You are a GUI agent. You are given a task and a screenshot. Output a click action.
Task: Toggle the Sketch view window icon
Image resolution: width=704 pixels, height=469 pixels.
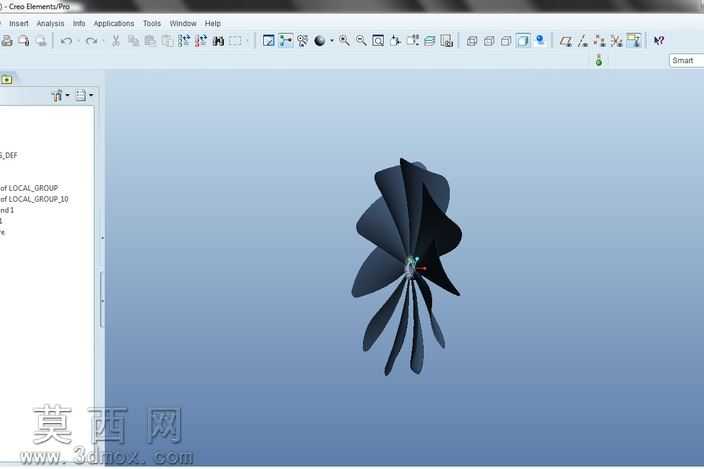pyautogui.click(x=268, y=41)
